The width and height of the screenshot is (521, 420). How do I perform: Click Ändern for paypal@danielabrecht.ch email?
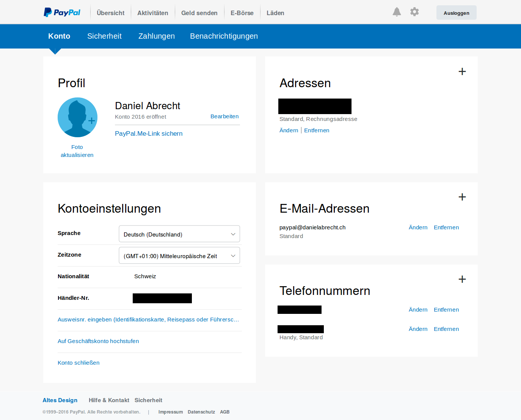coord(418,227)
